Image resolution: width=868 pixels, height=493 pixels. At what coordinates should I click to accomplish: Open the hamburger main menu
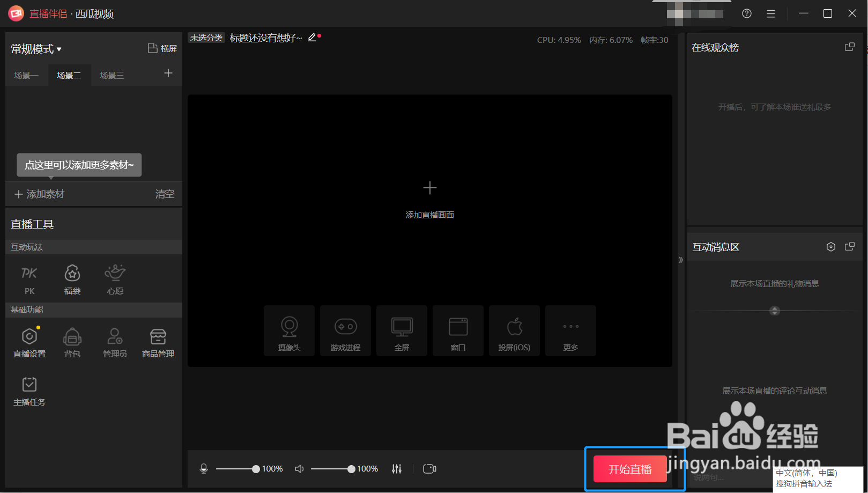coord(771,13)
